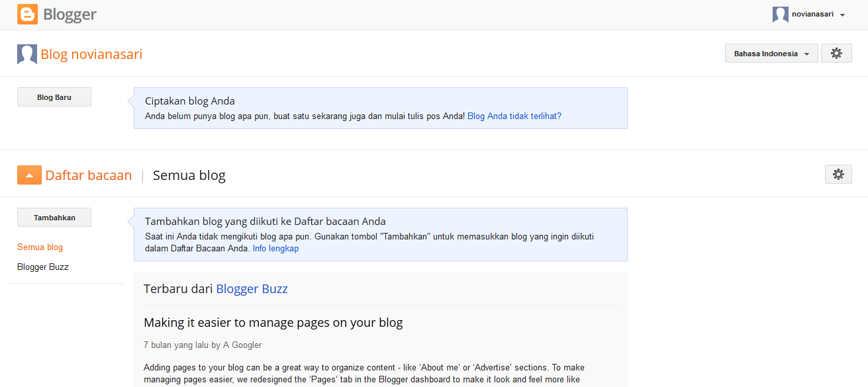Click the Daftar bacaan heading text
868x387 pixels.
click(x=89, y=175)
